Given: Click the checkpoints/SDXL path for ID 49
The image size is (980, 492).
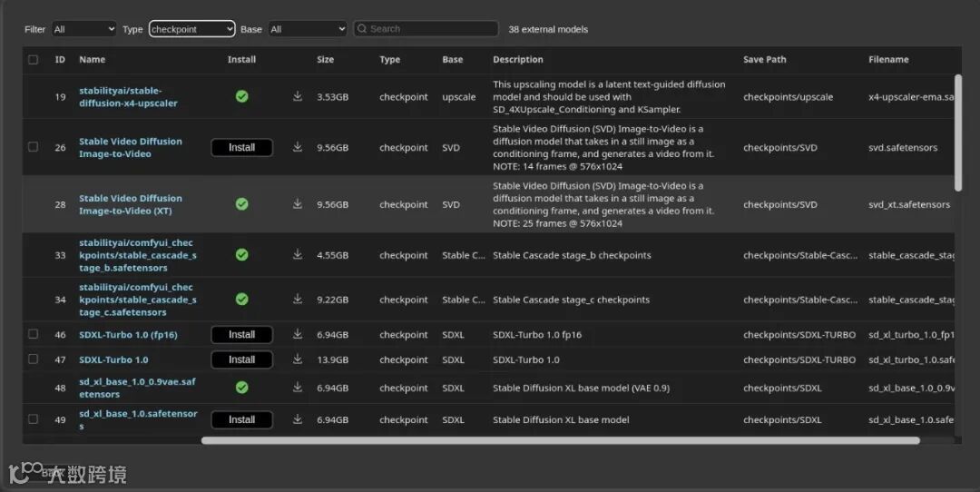Looking at the screenshot, I should coord(782,419).
